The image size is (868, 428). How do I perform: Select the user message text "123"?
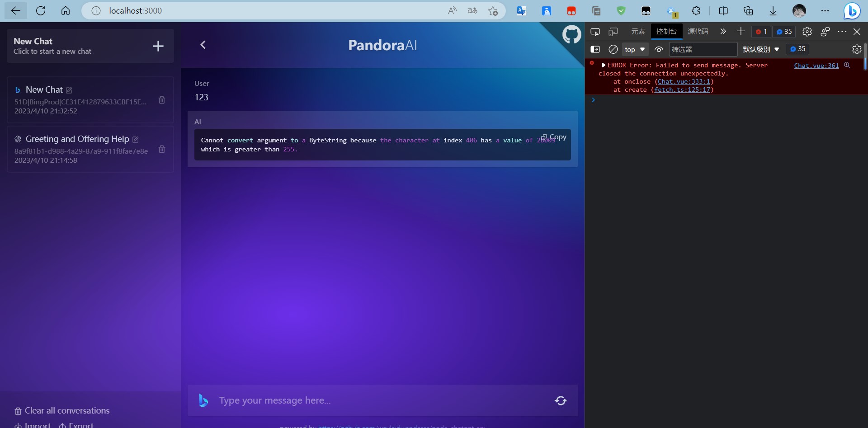(201, 97)
